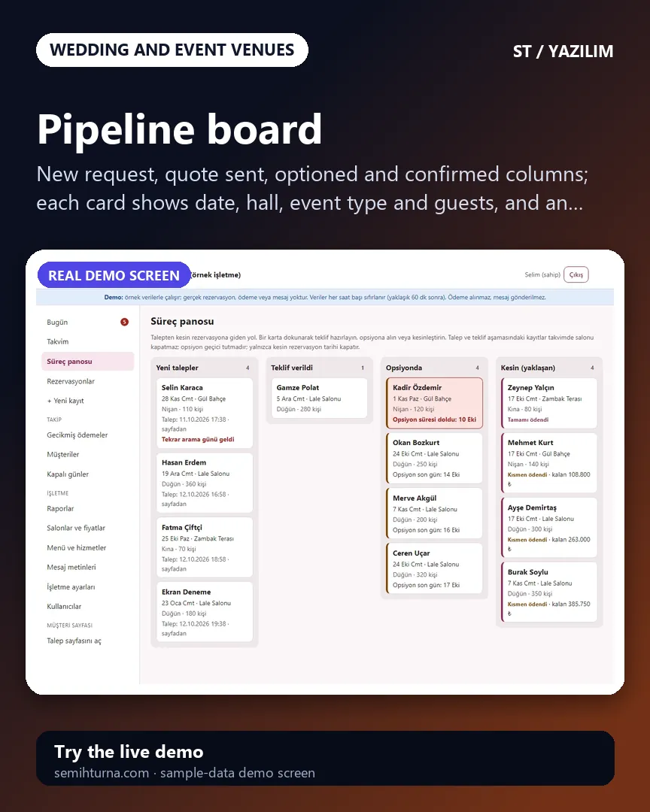Open the highlighted Kadir Özdemir card

tap(434, 403)
